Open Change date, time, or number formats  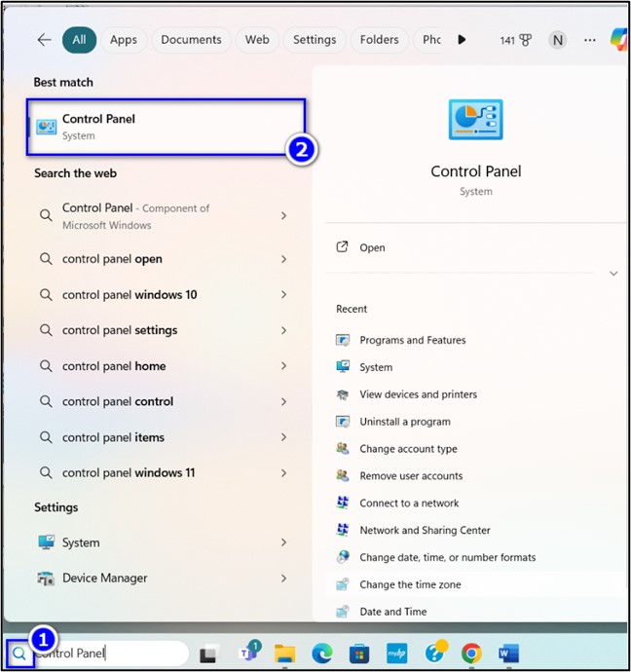pos(435,557)
